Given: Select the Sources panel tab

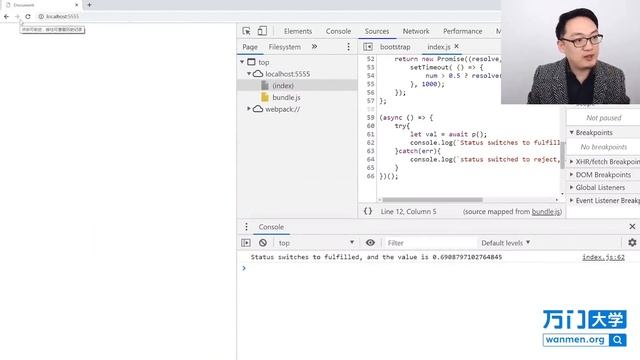Looking at the screenshot, I should pyautogui.click(x=377, y=31).
